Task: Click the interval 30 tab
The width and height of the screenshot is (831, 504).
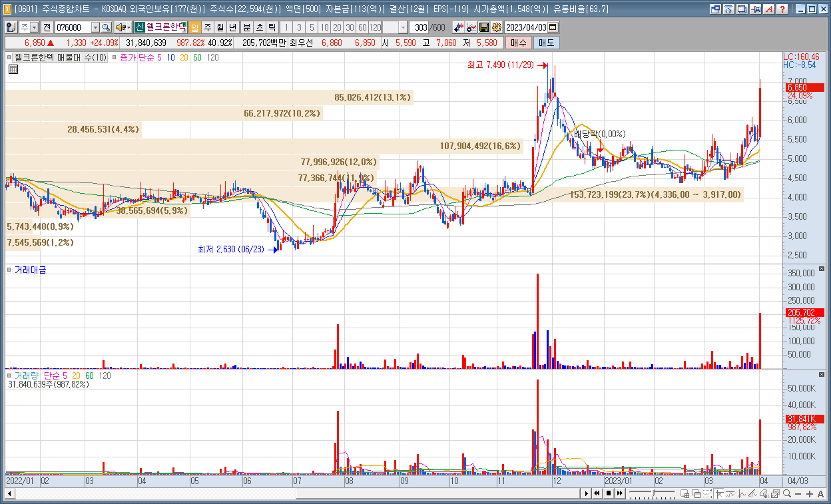Action: click(x=350, y=27)
